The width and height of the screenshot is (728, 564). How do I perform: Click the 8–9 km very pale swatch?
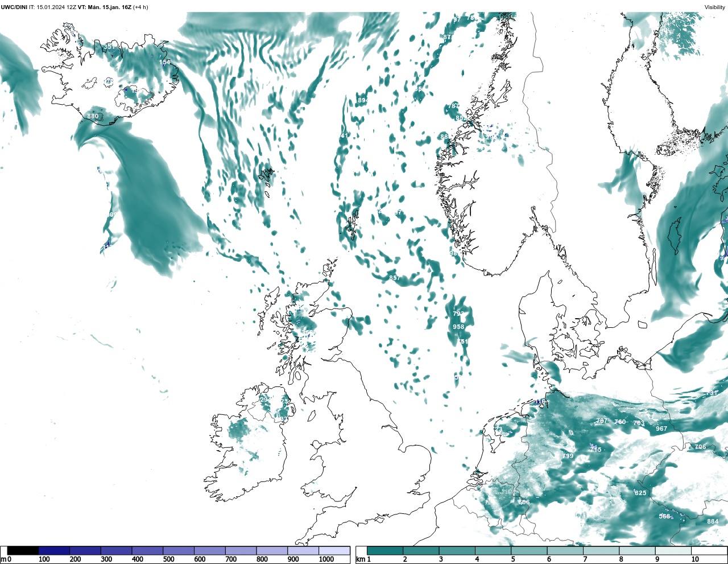pyautogui.click(x=636, y=551)
